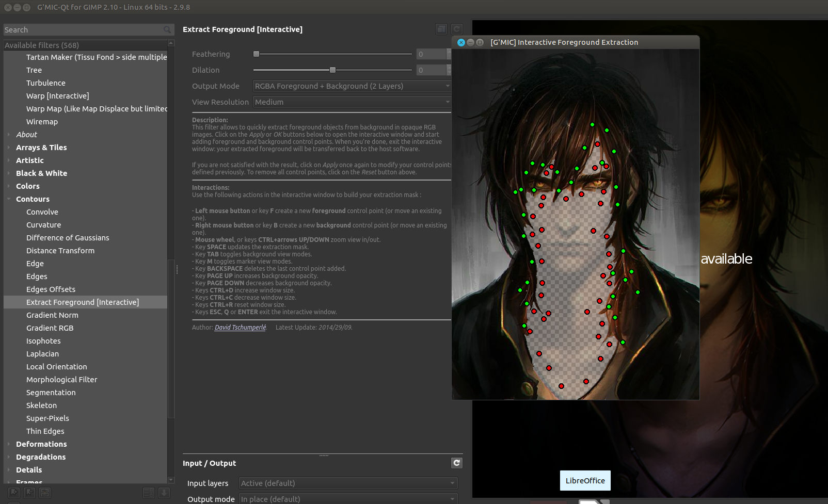Screen dimensions: 828x504
Task: Click the magnifier icon in the search box
Action: [x=167, y=30]
